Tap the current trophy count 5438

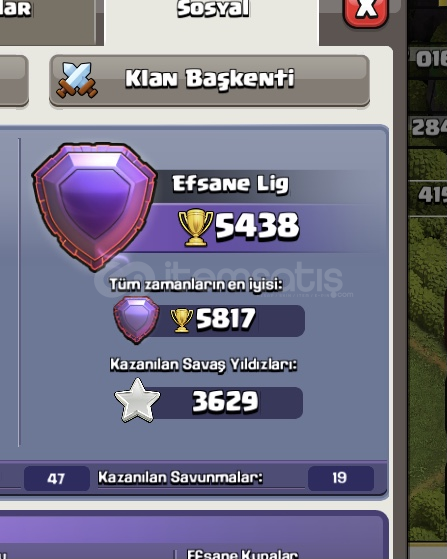(x=257, y=226)
